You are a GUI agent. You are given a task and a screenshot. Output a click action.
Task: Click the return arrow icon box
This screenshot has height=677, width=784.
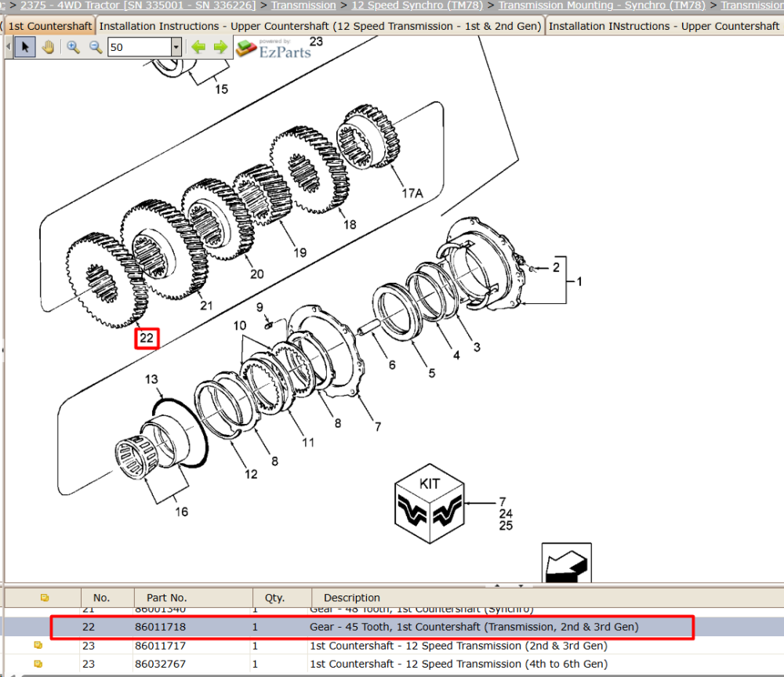coord(567,563)
